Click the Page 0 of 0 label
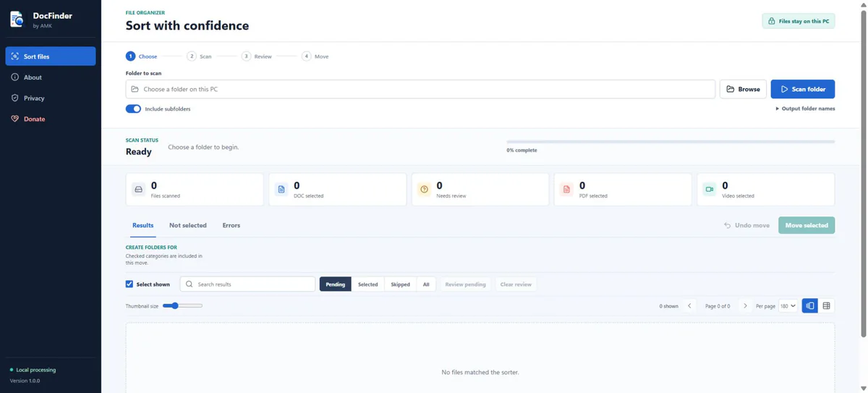The height and width of the screenshot is (393, 868). (x=718, y=306)
